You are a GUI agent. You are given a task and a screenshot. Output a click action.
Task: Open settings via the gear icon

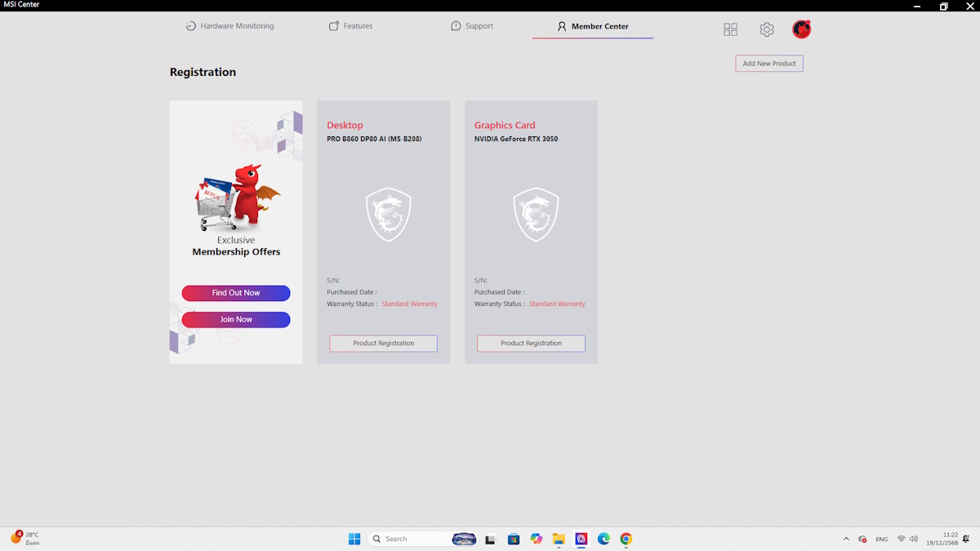click(766, 29)
